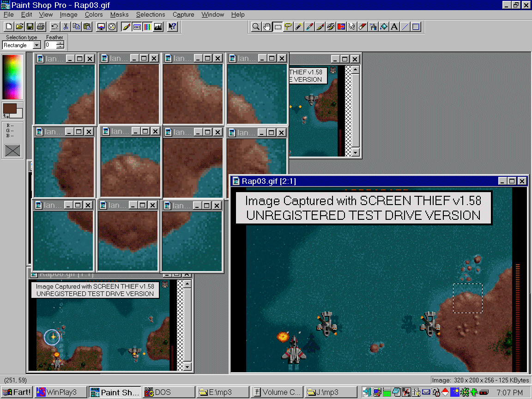Open the Window menu

213,15
